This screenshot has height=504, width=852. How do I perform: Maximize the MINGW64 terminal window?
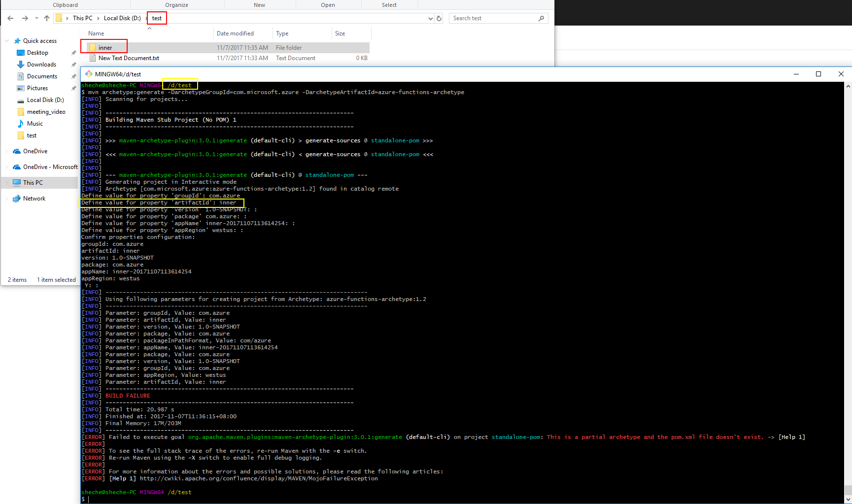tap(818, 74)
